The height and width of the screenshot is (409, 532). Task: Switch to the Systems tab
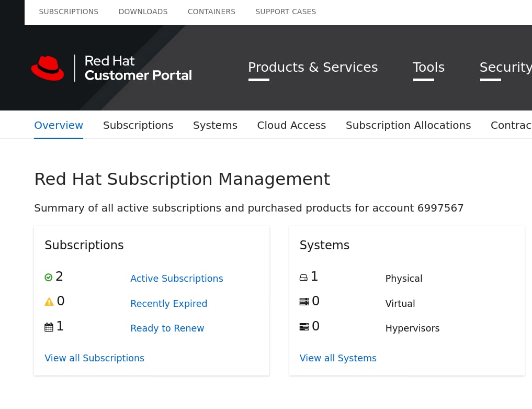[215, 125]
